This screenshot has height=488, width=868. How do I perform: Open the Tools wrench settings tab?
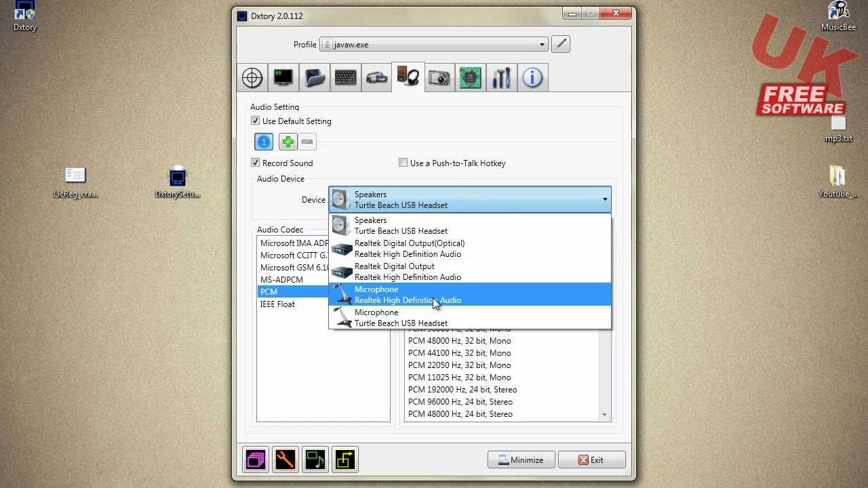502,78
